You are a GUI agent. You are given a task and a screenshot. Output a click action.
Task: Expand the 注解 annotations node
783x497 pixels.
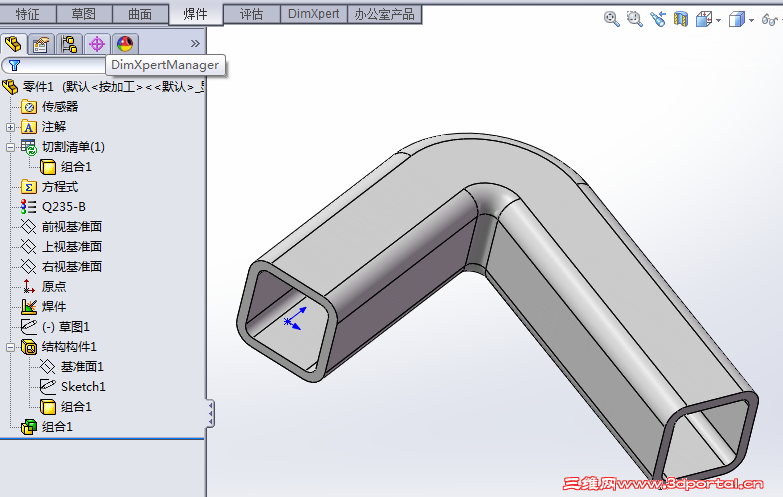(x=10, y=127)
